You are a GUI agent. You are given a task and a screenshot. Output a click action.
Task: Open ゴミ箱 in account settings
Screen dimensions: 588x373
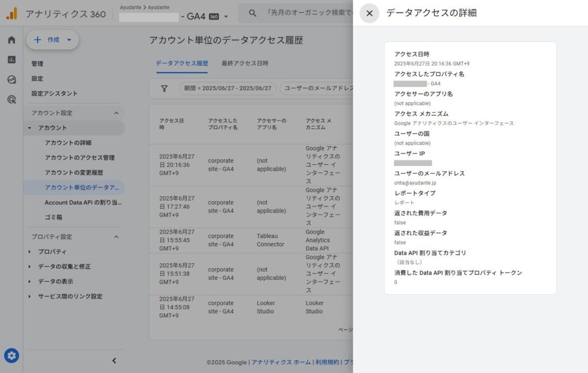53,217
